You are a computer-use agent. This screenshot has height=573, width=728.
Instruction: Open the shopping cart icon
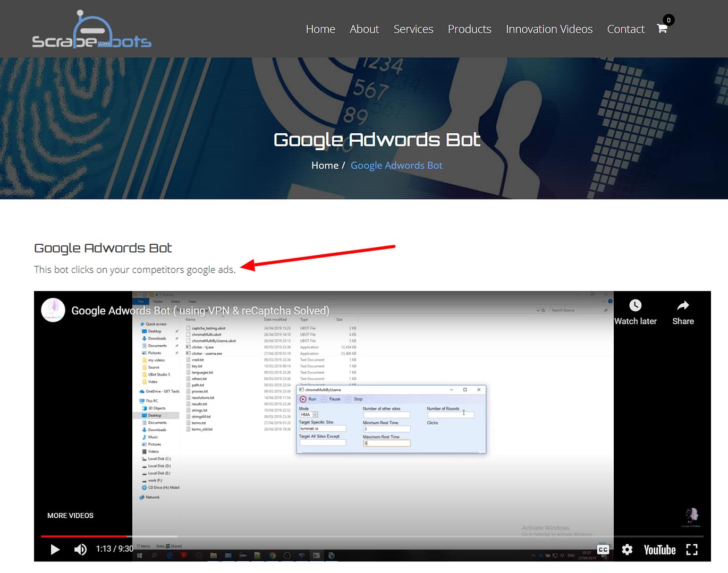point(662,28)
